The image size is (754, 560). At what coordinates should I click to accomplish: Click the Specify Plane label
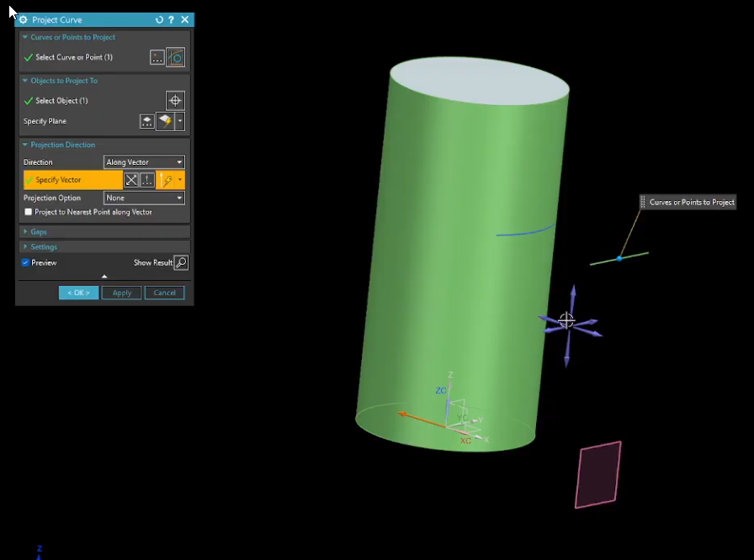coord(45,121)
